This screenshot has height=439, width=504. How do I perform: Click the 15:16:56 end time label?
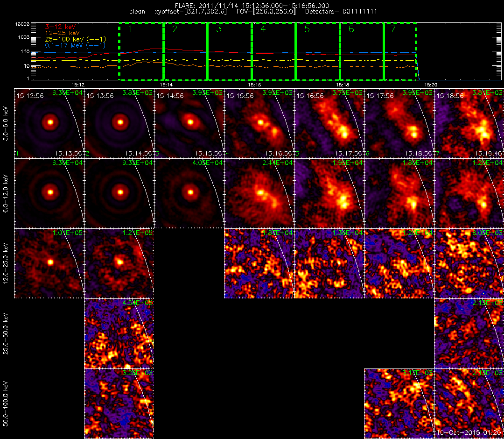click(x=278, y=154)
